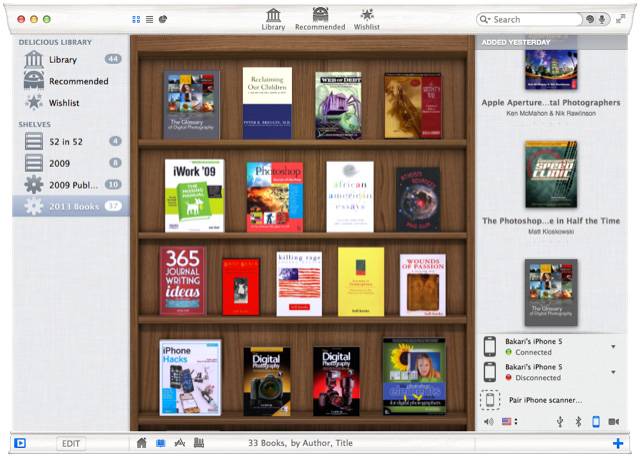This screenshot has width=640, height=457.
Task: Open the US flag country selector
Action: click(509, 422)
